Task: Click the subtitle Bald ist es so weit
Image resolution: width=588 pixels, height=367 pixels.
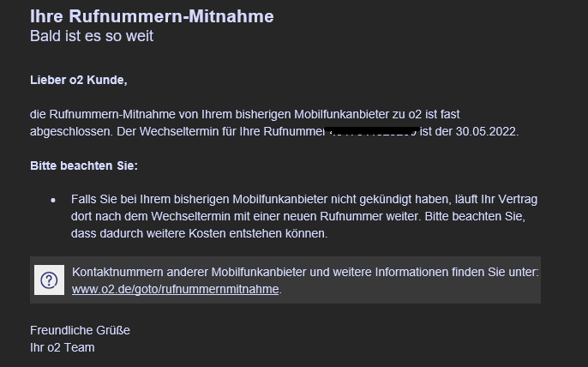Action: tap(92, 36)
